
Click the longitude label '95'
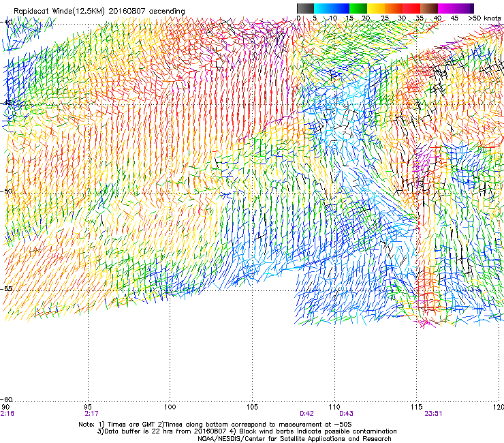pos(88,407)
